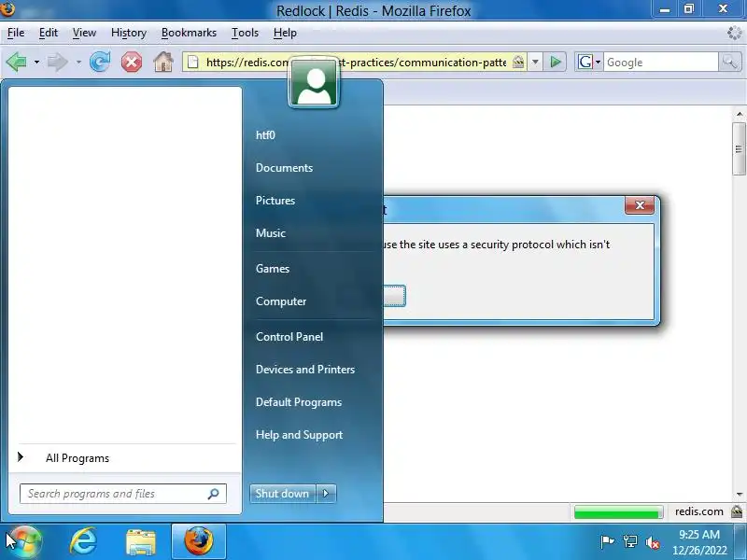Launch Internet Explorer from the taskbar
The height and width of the screenshot is (560, 747).
point(83,541)
